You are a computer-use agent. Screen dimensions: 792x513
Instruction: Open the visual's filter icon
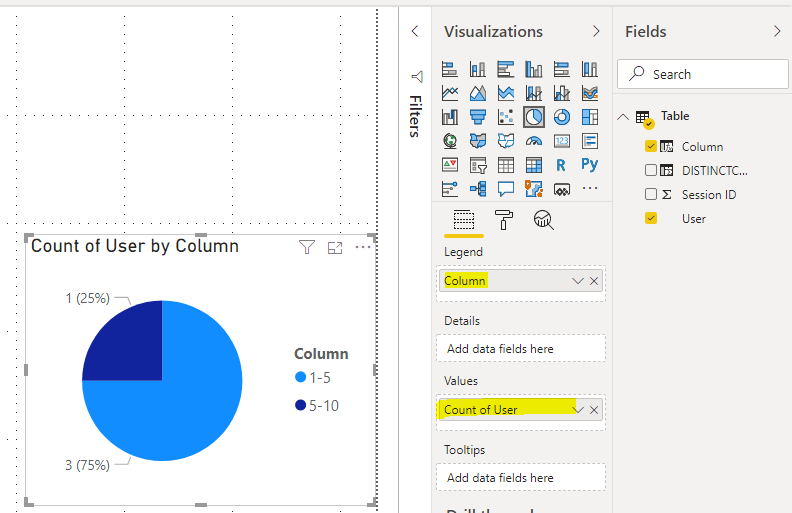[307, 247]
